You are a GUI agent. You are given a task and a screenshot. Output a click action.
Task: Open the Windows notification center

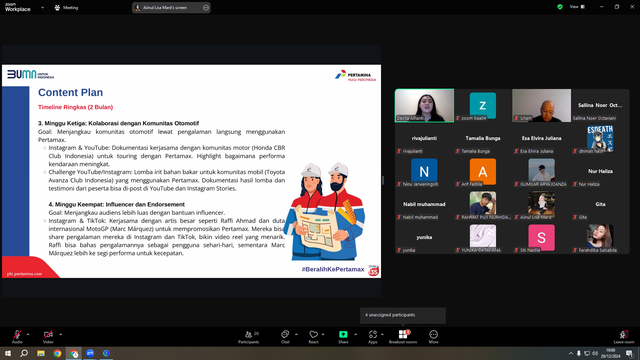(630, 353)
